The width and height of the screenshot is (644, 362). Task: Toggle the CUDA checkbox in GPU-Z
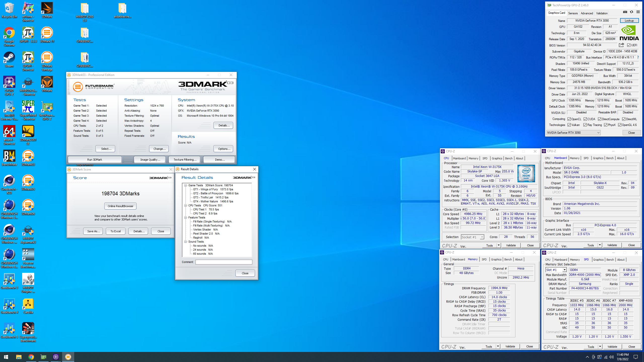tap(585, 119)
